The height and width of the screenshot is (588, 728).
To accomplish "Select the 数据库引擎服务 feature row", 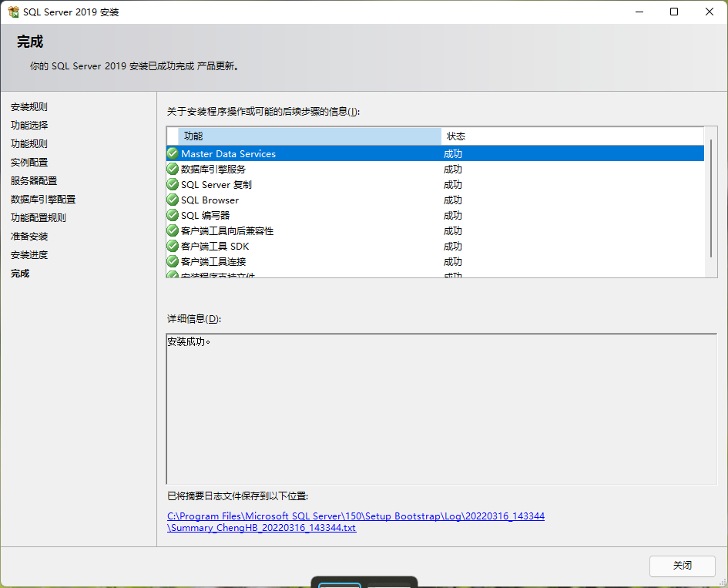I will [435, 169].
